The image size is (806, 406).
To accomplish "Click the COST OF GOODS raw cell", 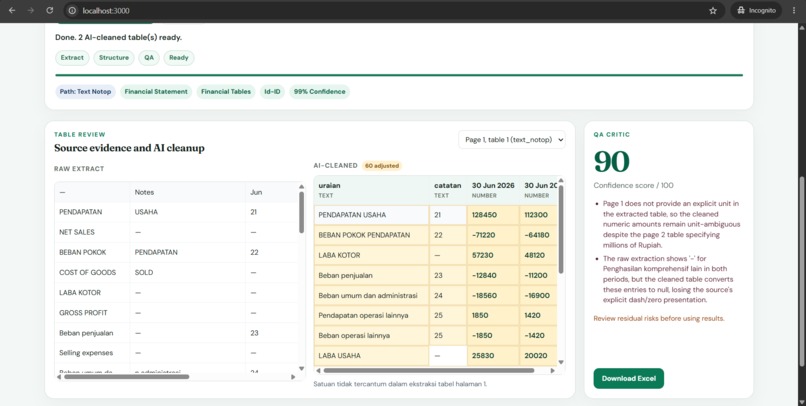I will pyautogui.click(x=92, y=272).
